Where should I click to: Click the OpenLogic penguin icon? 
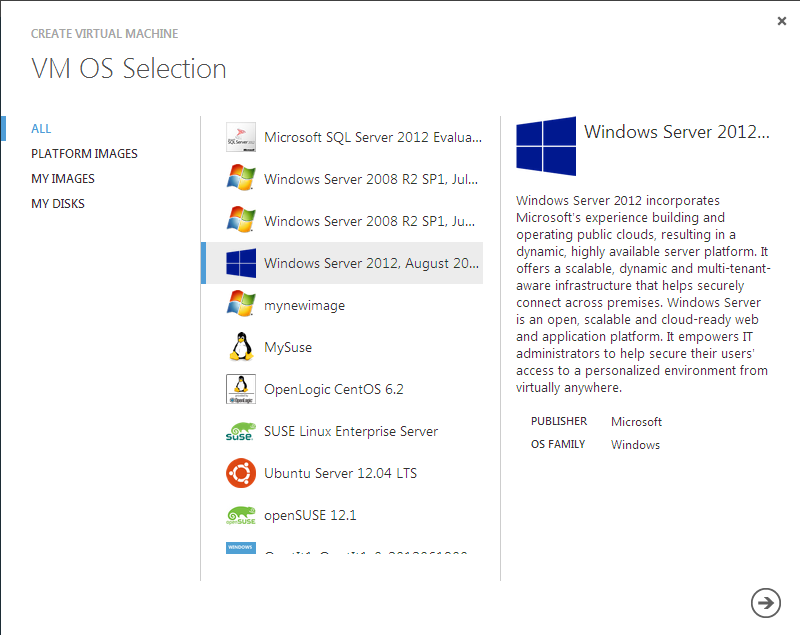pyautogui.click(x=241, y=389)
